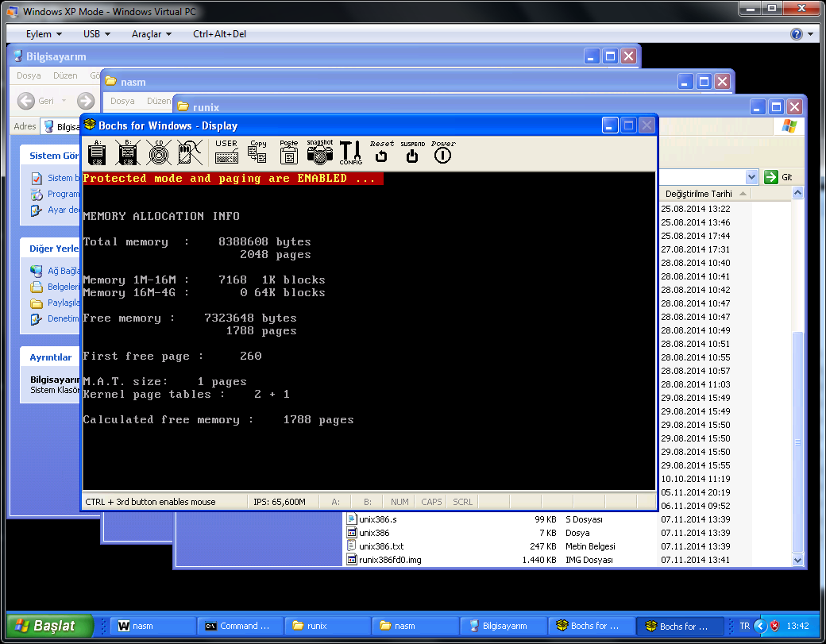The image size is (826, 644).
Task: Minimize the Bochs for Windows Display window
Action: click(610, 125)
